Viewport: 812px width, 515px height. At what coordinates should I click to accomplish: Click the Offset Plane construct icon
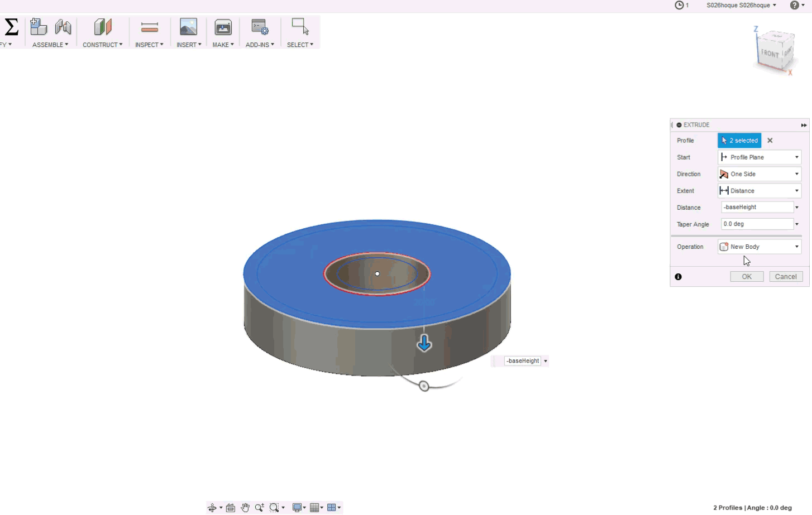(103, 27)
